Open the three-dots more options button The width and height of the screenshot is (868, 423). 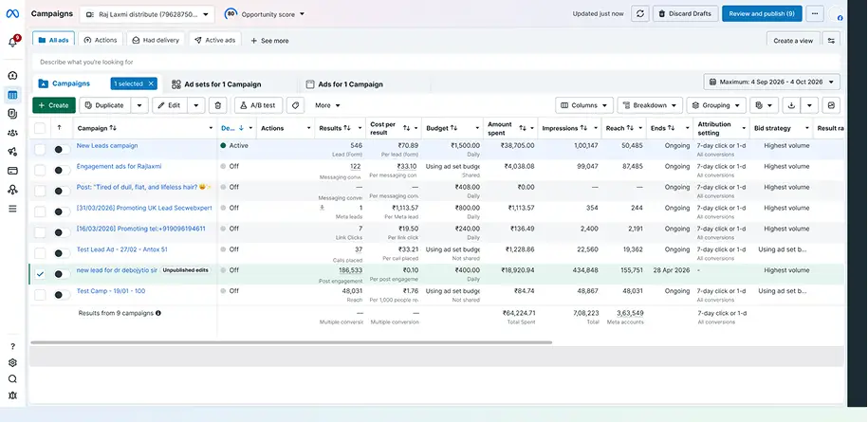[814, 14]
